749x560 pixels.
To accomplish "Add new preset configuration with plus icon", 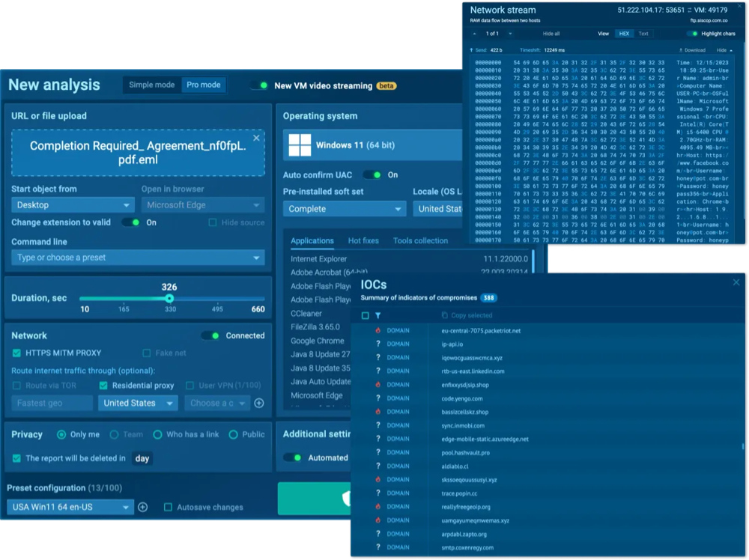I will (143, 507).
